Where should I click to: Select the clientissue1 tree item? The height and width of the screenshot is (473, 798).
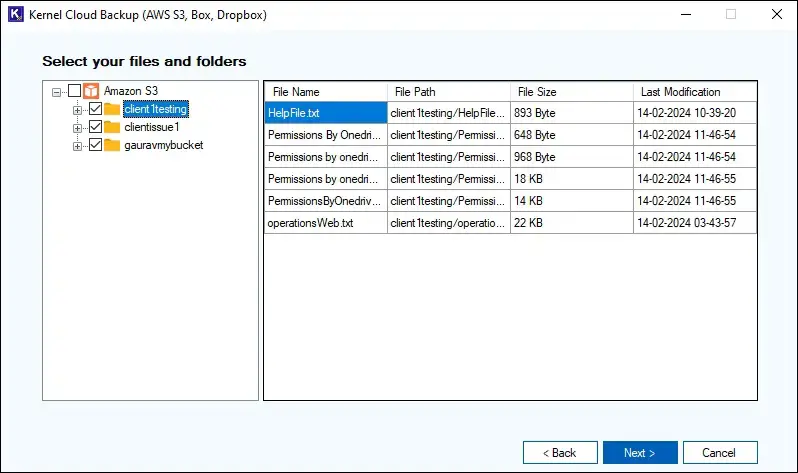[x=152, y=127]
